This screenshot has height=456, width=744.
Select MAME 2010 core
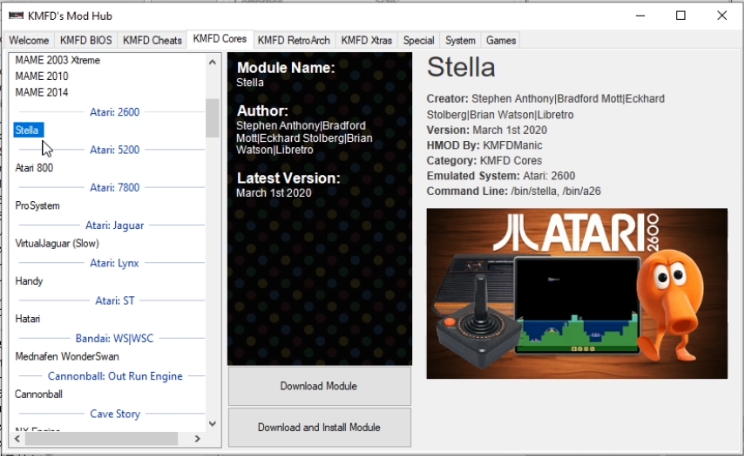tap(42, 76)
